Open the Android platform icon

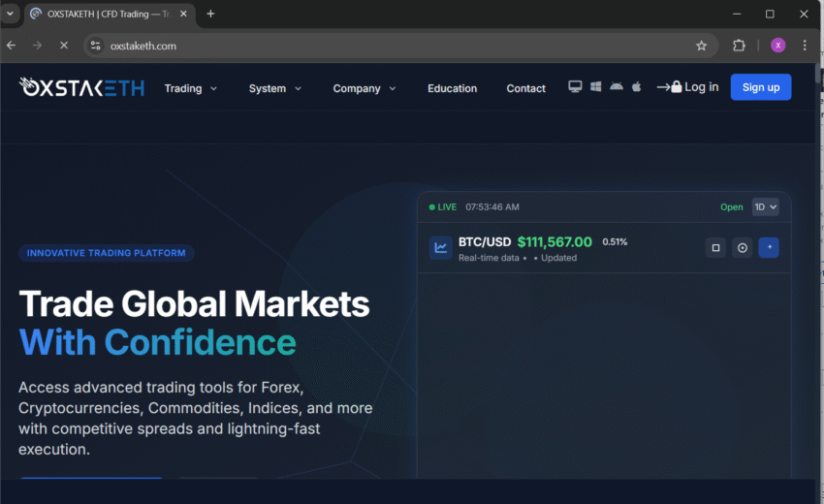tap(617, 86)
